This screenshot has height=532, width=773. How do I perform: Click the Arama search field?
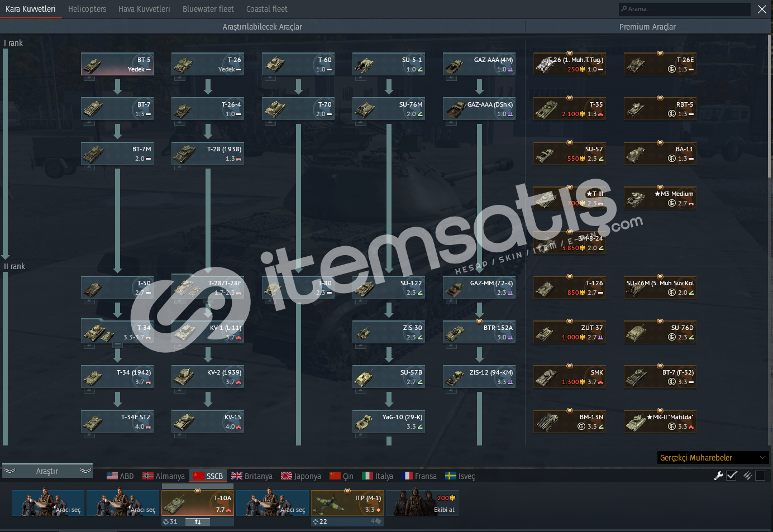pos(685,9)
